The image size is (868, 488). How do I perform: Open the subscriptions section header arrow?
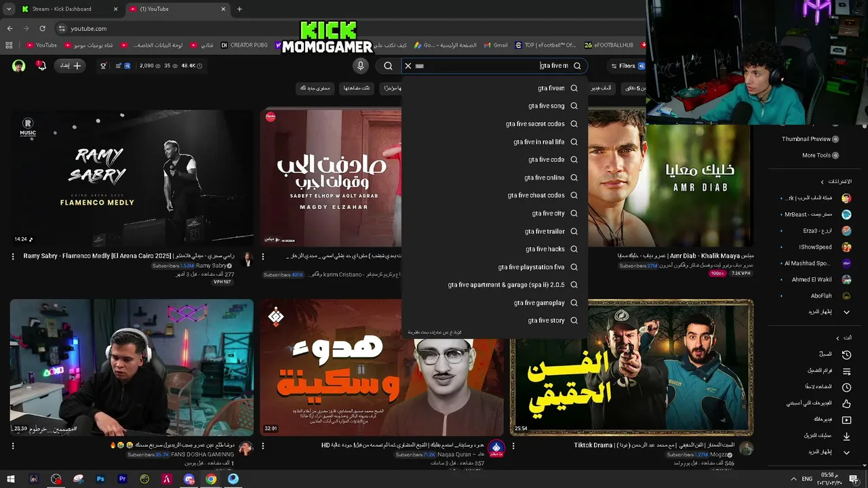tap(823, 182)
